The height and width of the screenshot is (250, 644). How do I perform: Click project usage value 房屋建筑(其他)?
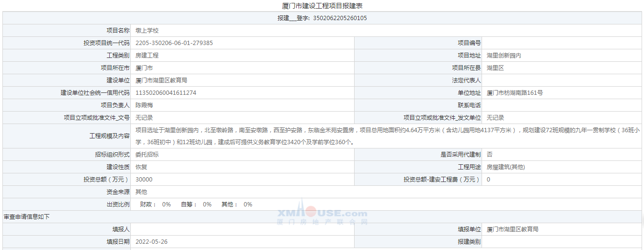pos(506,167)
